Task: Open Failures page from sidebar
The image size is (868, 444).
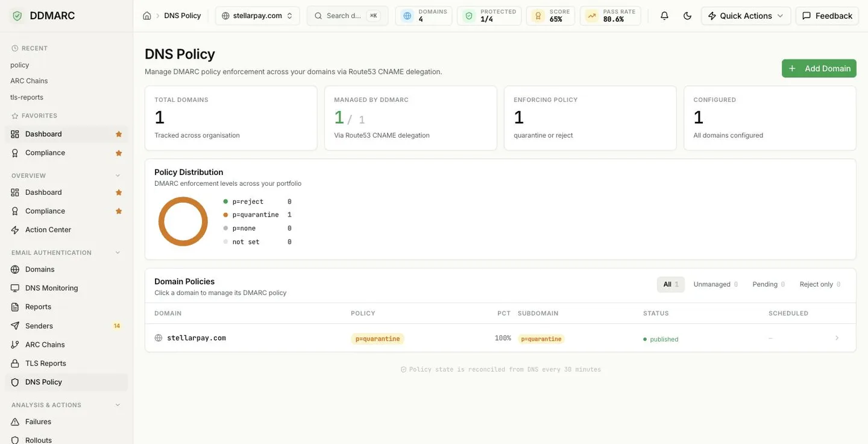Action: point(66,422)
